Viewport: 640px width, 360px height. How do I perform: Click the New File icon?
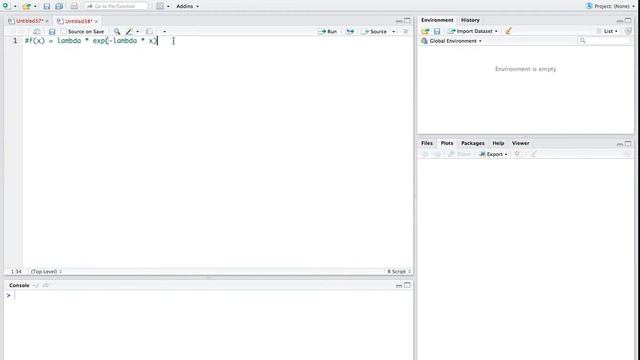point(6,6)
